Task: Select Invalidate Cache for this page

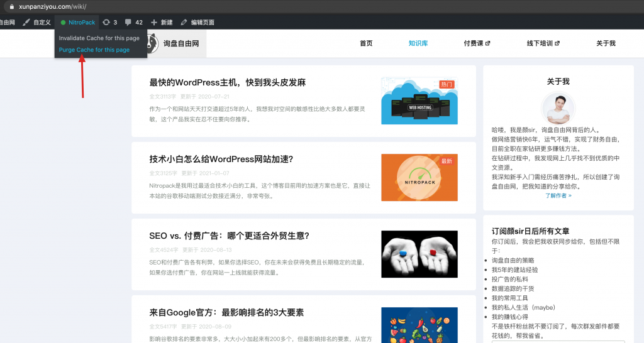Action: pyautogui.click(x=99, y=38)
